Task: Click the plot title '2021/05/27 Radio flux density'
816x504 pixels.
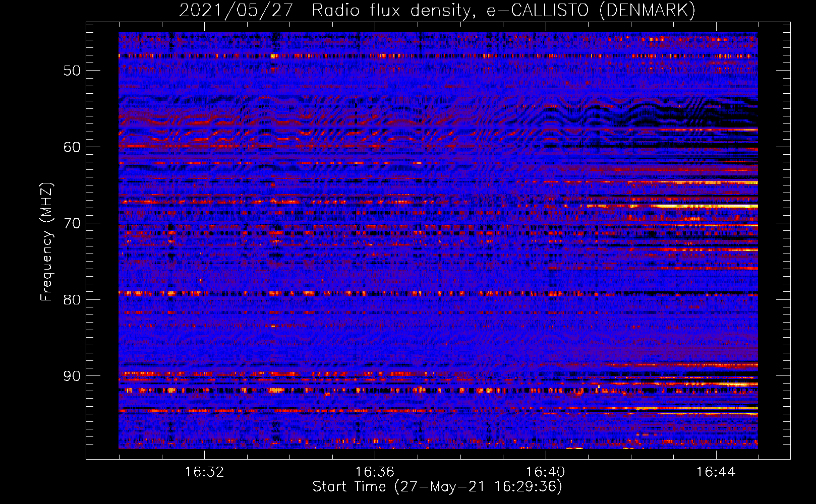Action: click(327, 10)
